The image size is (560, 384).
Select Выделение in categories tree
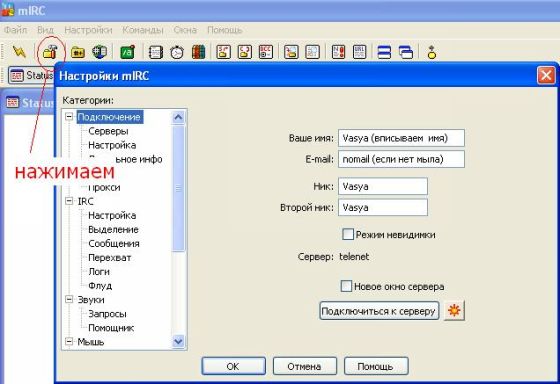113,229
